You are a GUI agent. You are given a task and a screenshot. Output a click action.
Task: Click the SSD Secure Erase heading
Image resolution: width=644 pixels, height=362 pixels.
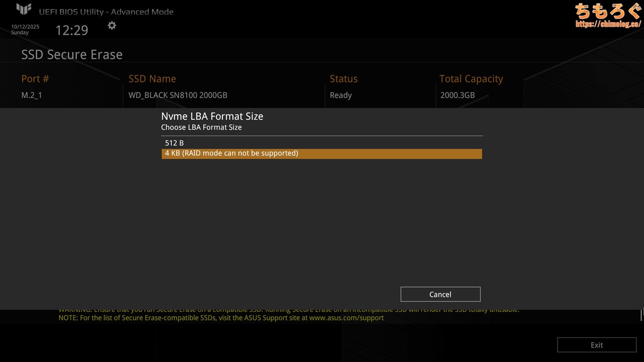pyautogui.click(x=72, y=54)
